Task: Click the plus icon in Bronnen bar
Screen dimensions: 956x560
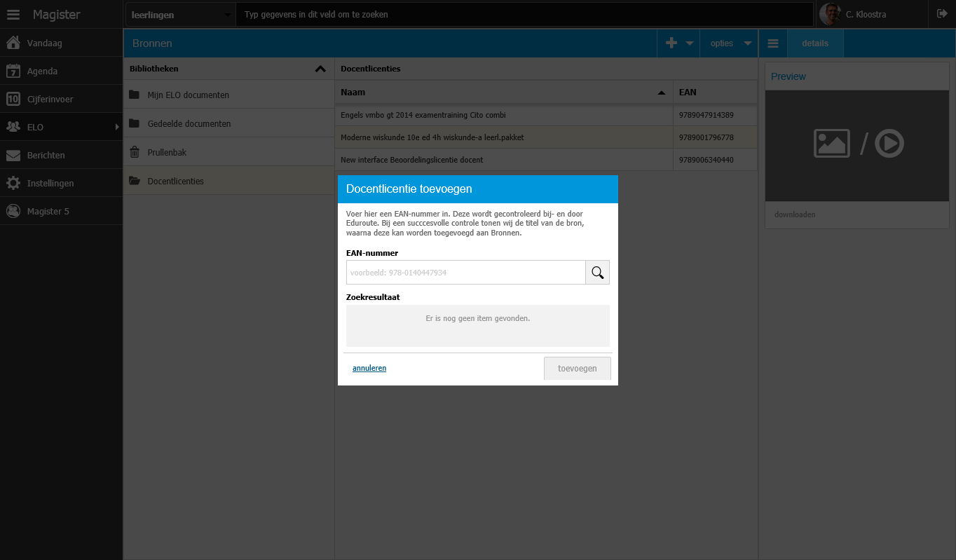Action: (x=671, y=43)
